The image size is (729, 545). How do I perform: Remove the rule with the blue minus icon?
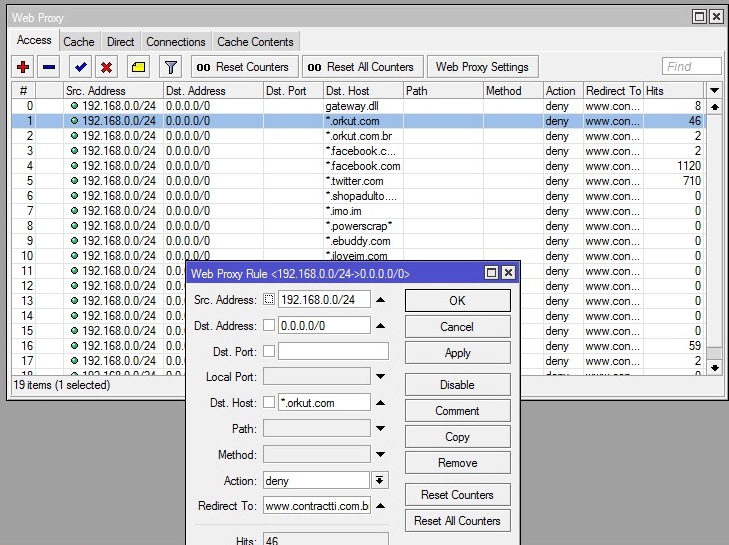[x=49, y=67]
